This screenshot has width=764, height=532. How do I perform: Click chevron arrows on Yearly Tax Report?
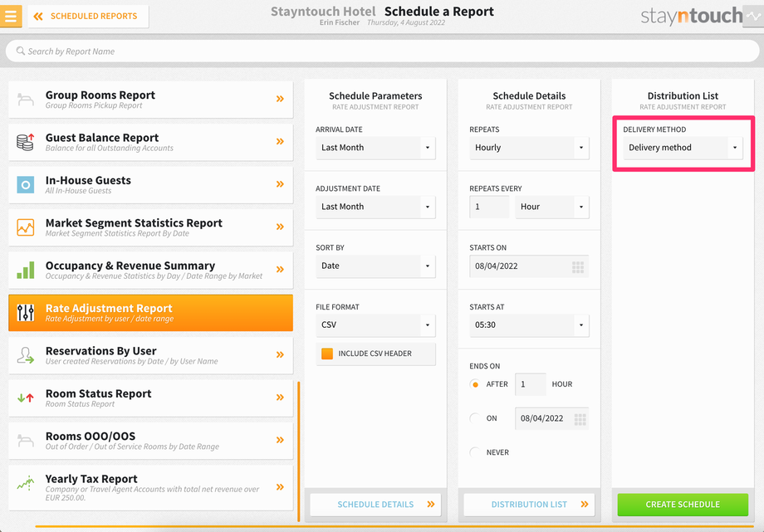tap(280, 487)
